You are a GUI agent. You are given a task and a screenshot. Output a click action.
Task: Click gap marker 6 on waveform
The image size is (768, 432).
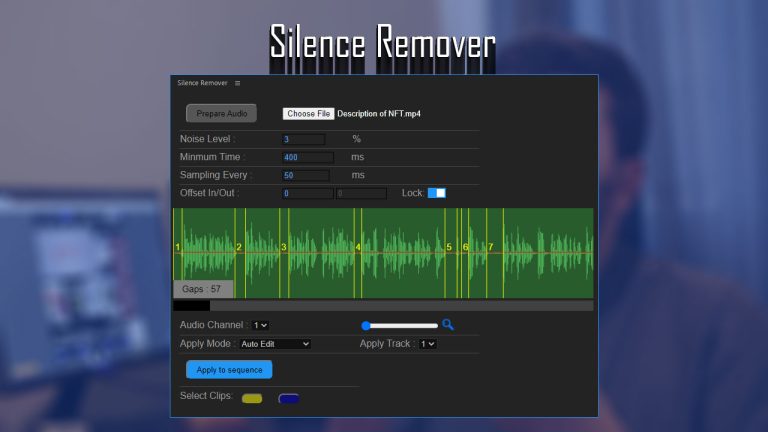(x=465, y=247)
